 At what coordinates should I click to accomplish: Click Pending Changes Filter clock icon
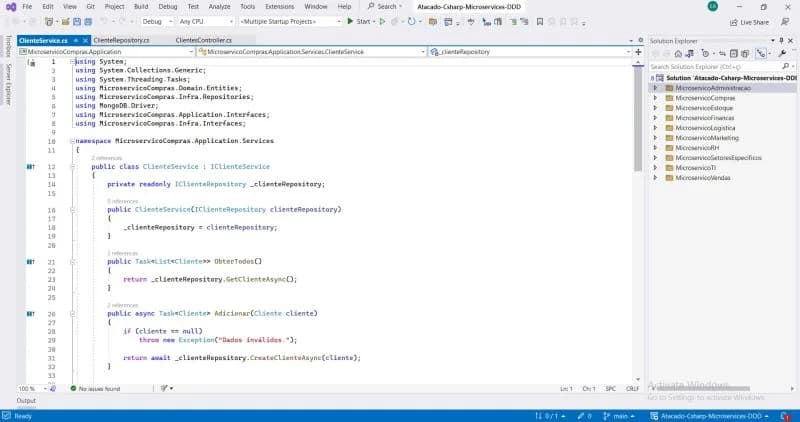(706, 54)
